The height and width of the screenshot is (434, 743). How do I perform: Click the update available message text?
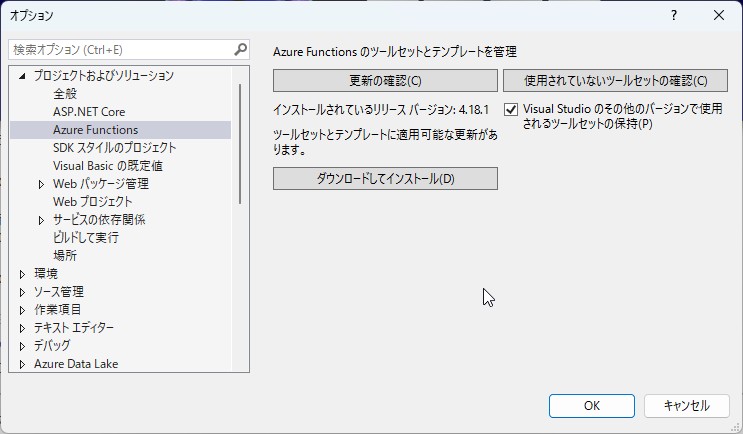coord(385,142)
